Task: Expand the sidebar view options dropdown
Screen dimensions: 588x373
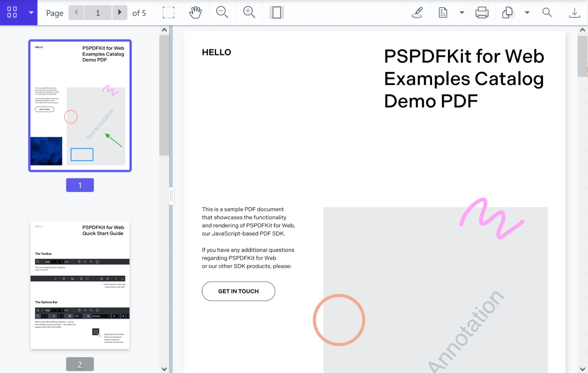Action: 31,12
